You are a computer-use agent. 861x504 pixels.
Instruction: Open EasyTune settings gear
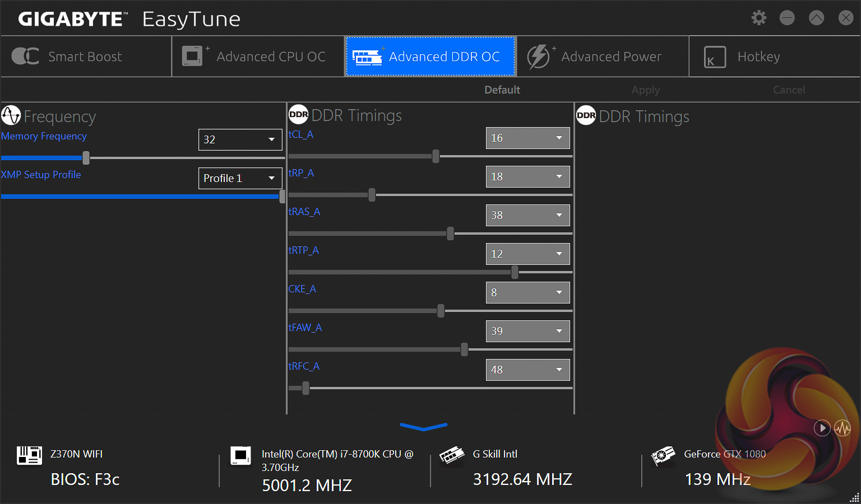point(759,18)
